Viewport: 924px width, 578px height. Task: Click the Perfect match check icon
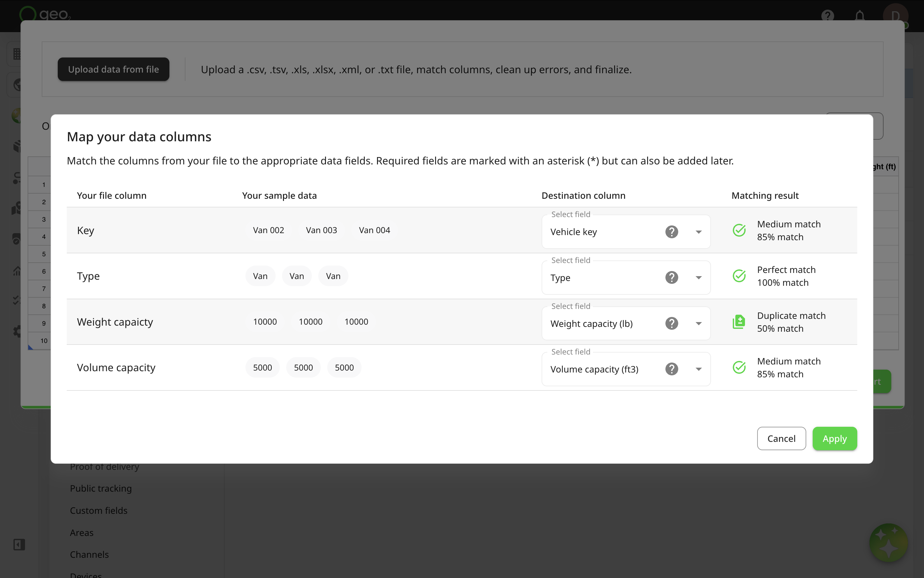[739, 276]
